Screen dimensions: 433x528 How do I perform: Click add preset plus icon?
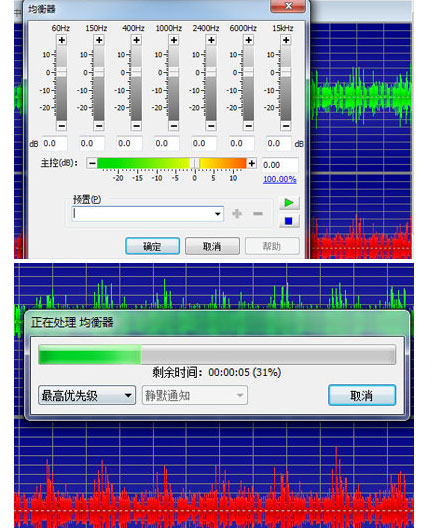click(x=237, y=213)
